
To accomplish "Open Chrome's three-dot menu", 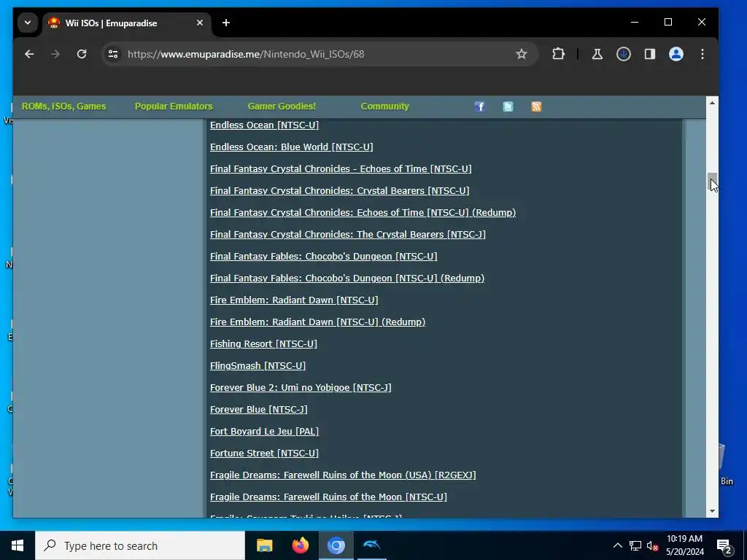I will 703,54.
